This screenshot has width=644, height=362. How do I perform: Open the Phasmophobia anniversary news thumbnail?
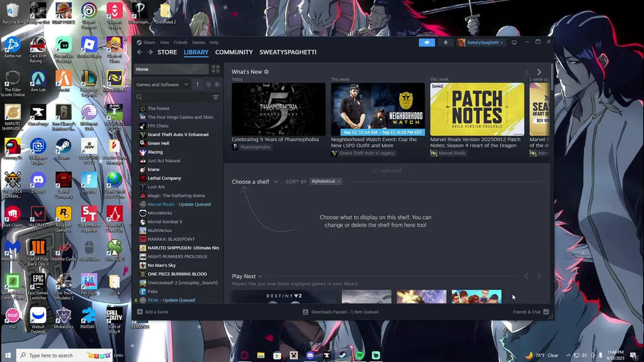[x=278, y=109]
